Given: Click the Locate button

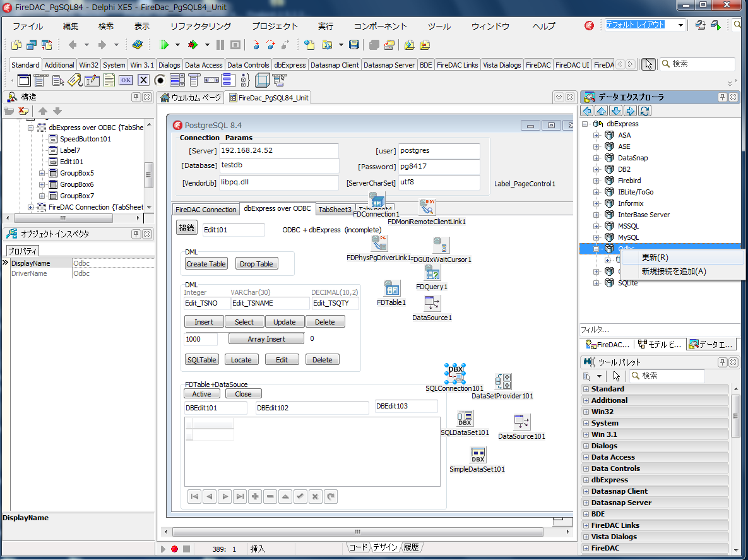Looking at the screenshot, I should 241,360.
